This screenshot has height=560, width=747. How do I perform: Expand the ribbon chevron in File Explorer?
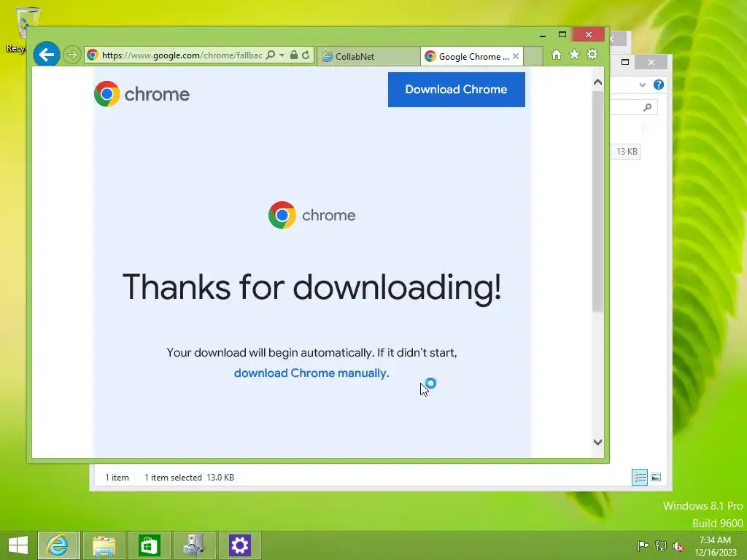pos(642,85)
